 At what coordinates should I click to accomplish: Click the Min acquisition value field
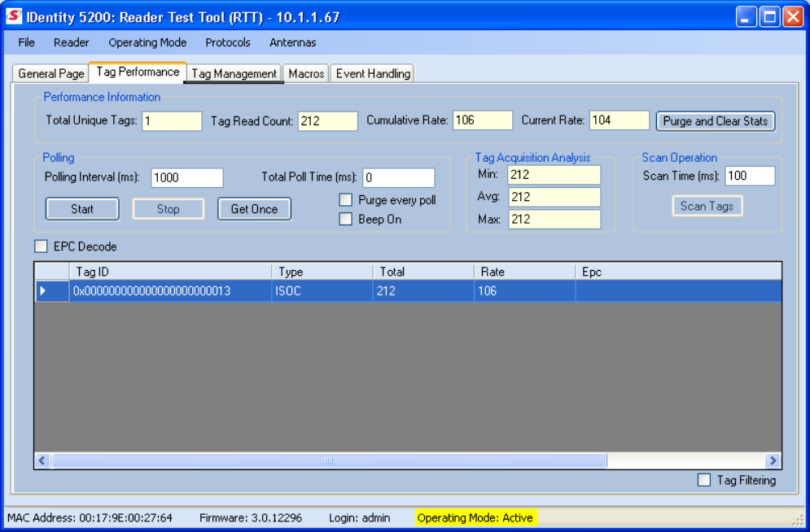click(554, 174)
